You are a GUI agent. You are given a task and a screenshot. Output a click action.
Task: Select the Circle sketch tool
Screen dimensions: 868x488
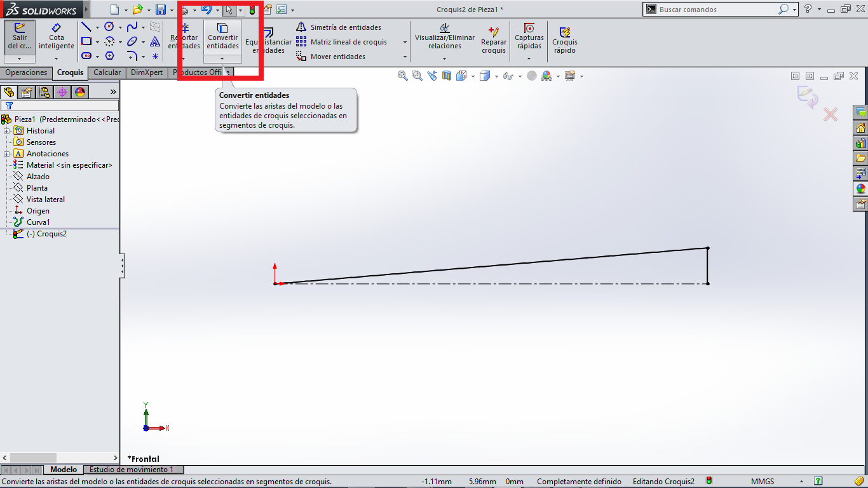click(109, 27)
